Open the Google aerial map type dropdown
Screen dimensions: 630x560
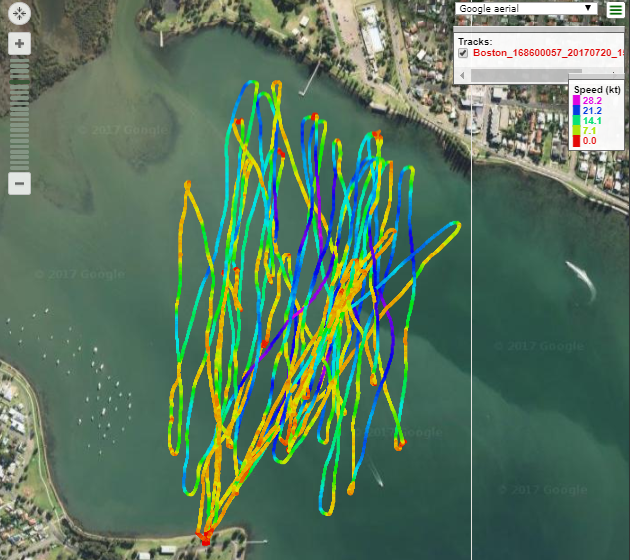526,9
